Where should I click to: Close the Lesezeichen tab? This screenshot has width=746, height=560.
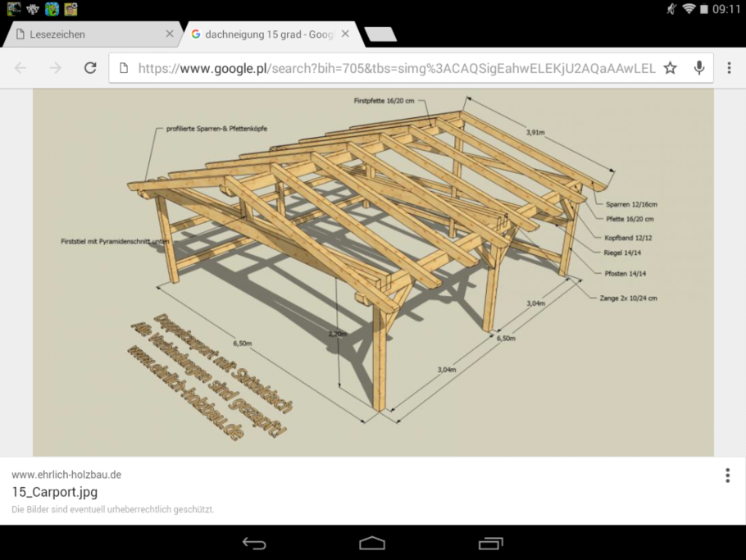coord(170,34)
